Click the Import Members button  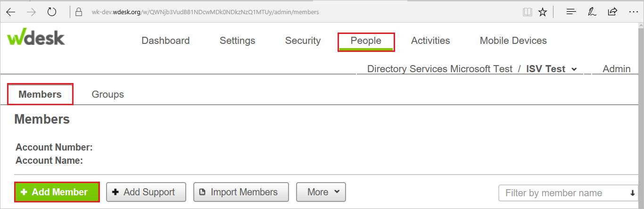click(x=241, y=192)
